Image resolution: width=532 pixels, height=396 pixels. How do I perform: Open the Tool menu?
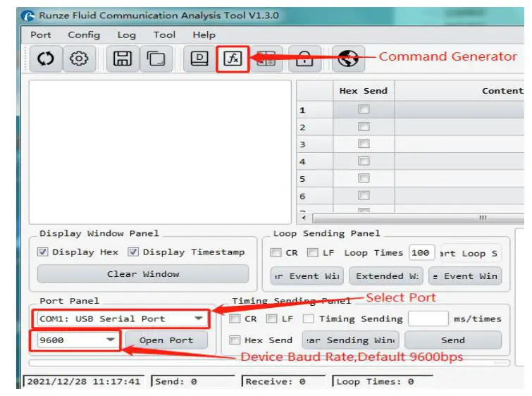tap(164, 35)
